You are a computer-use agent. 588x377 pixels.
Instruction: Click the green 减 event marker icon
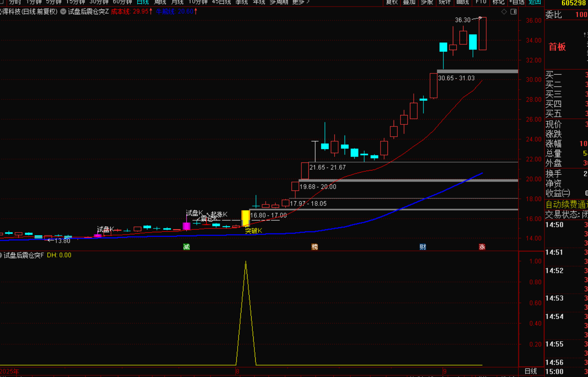[187, 247]
